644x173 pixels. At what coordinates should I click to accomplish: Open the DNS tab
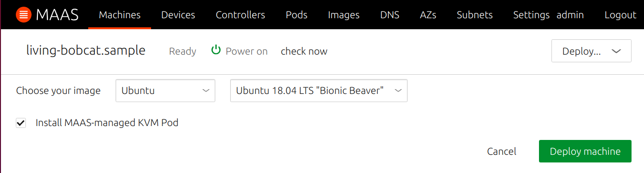click(389, 15)
